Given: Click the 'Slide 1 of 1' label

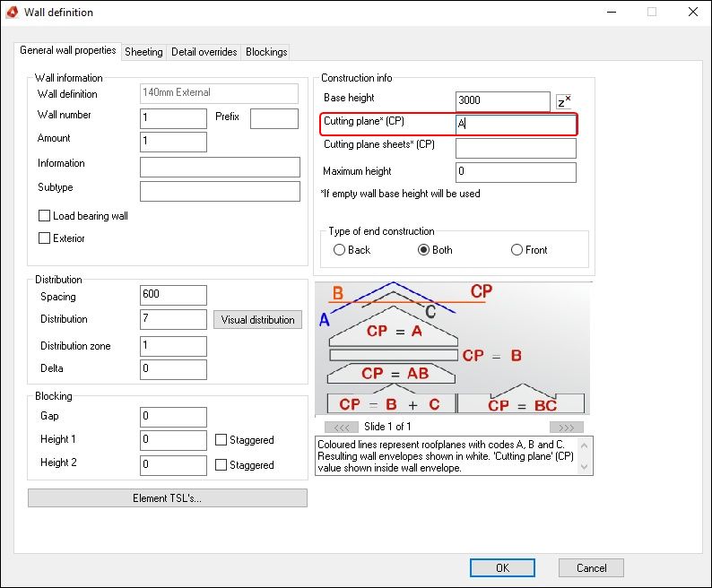Looking at the screenshot, I should point(387,427).
